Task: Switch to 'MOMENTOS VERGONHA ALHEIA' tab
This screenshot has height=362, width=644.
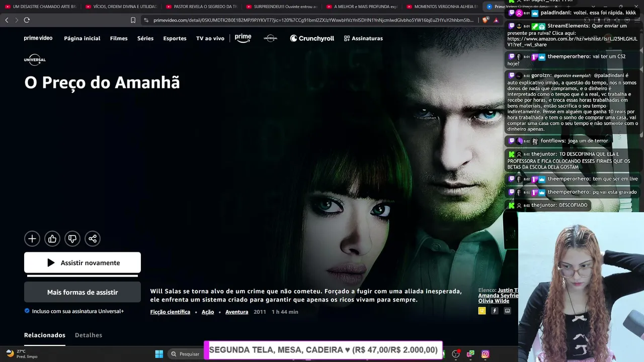Action: (442, 7)
